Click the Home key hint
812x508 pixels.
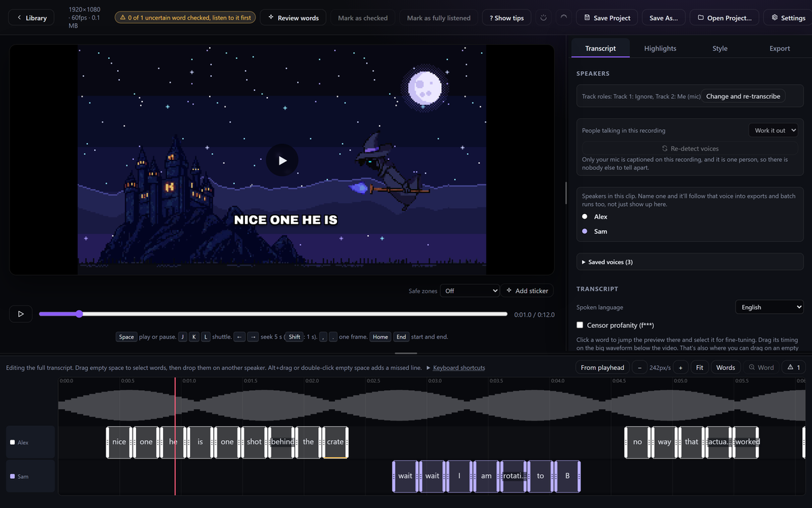(380, 337)
